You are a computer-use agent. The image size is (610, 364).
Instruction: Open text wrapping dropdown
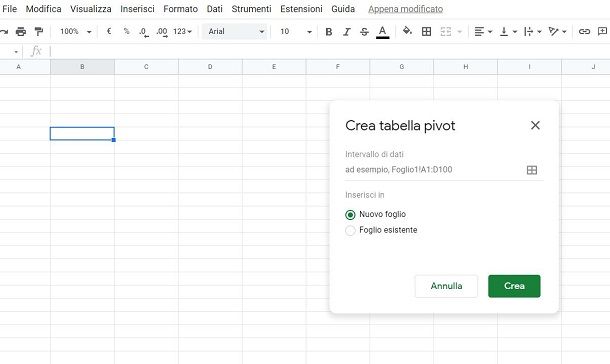(533, 32)
